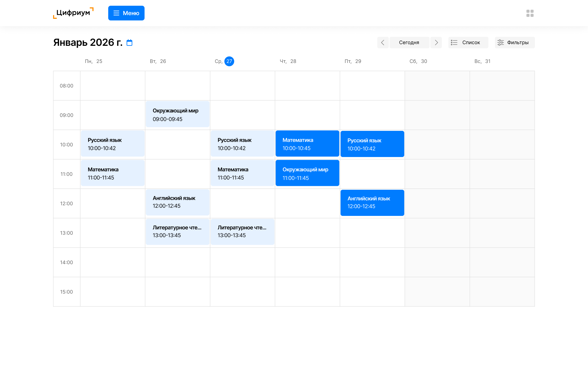Open Friday Английский язык 12:00 lesson
The width and height of the screenshot is (588, 368).
[x=372, y=203]
